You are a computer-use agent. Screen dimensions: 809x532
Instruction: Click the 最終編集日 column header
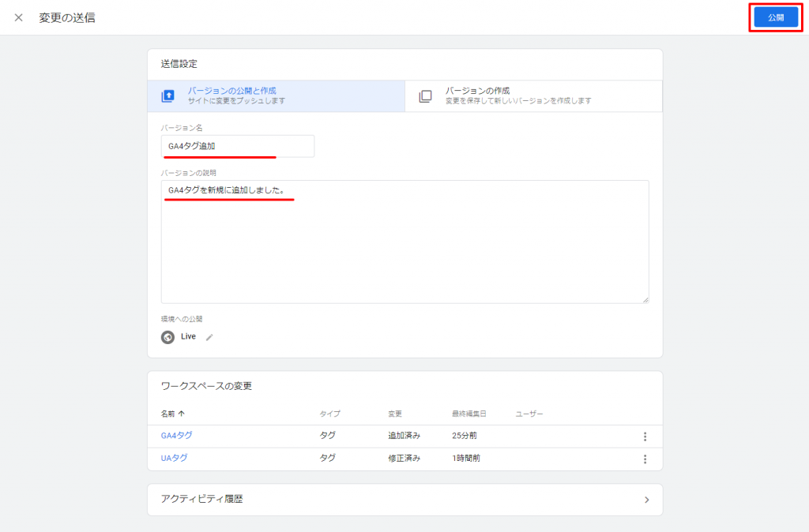coord(469,414)
